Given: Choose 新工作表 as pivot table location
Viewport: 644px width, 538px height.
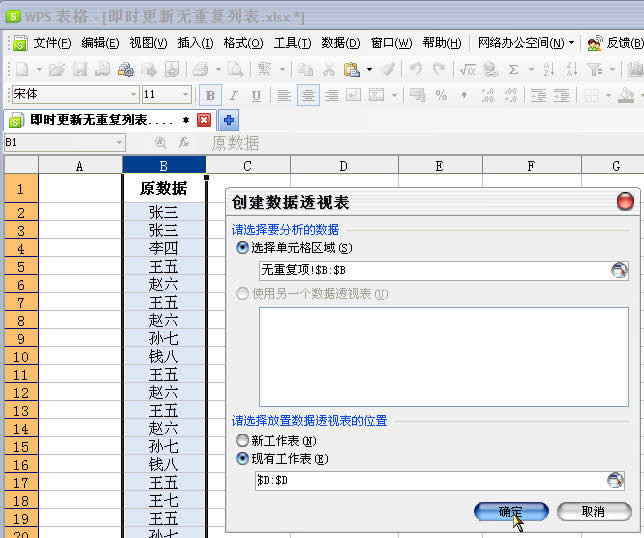Looking at the screenshot, I should pyautogui.click(x=242, y=440).
